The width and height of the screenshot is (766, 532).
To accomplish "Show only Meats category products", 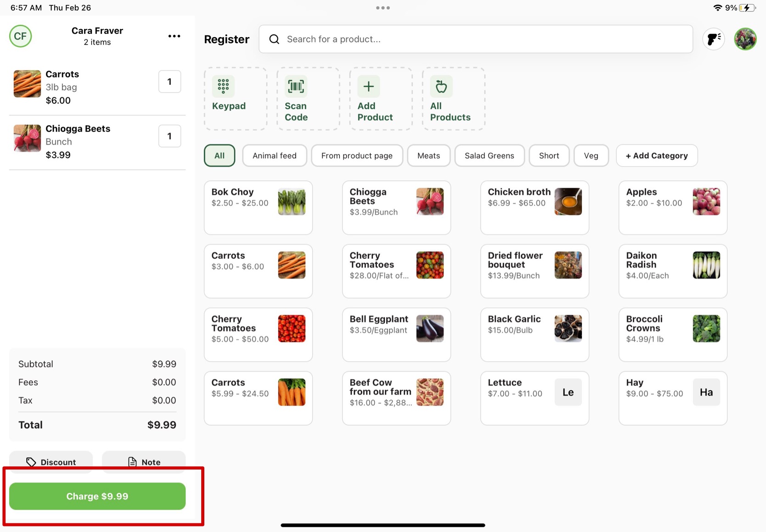I will [428, 156].
